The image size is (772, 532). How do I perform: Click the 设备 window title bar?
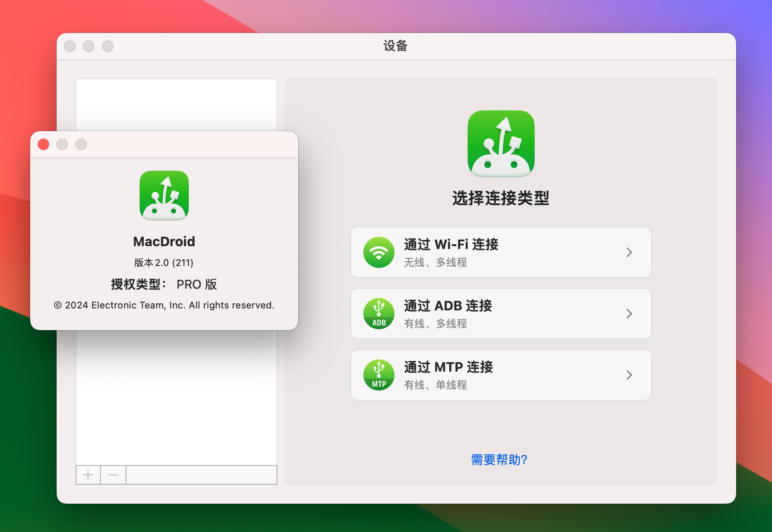(395, 46)
